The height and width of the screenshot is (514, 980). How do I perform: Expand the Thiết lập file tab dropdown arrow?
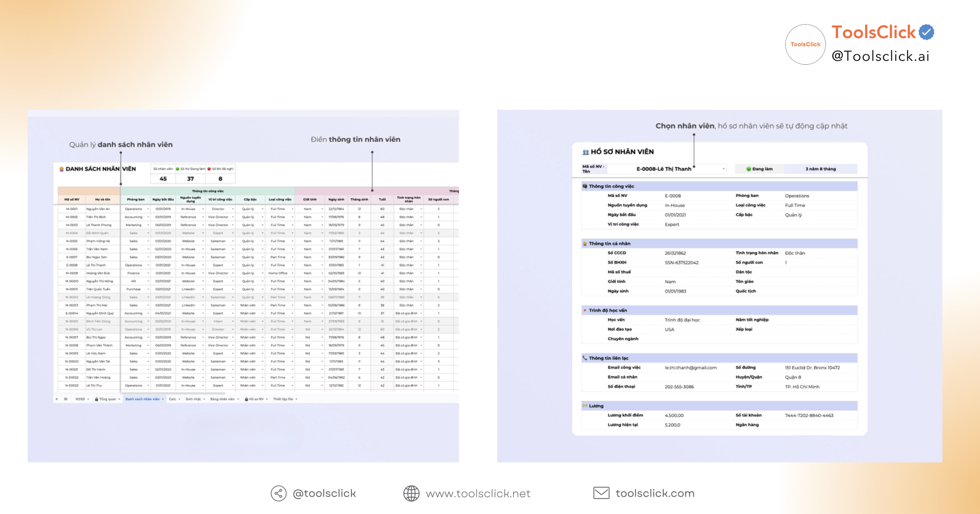point(297,399)
